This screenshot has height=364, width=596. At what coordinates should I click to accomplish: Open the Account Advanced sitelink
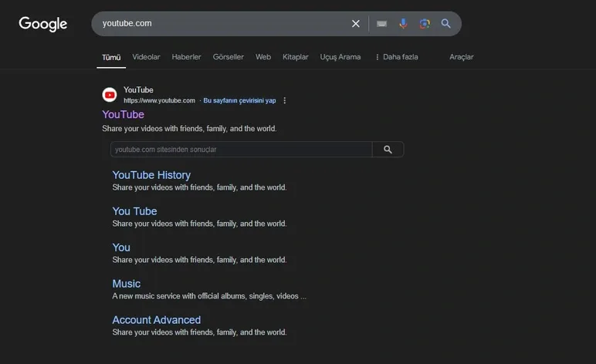(x=156, y=320)
